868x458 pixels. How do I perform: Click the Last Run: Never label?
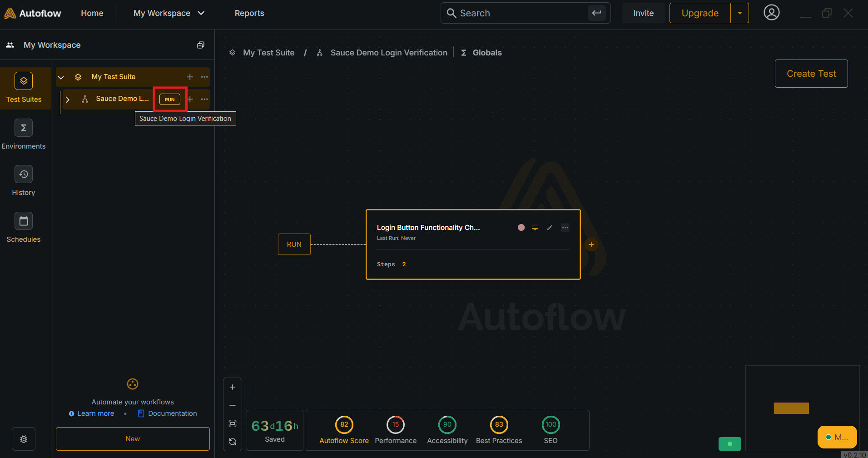pos(396,238)
